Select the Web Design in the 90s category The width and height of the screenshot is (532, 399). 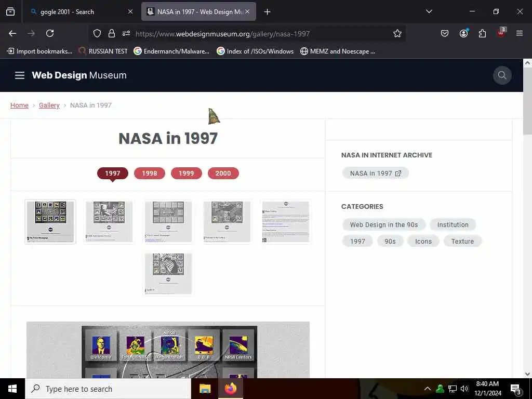point(384,224)
